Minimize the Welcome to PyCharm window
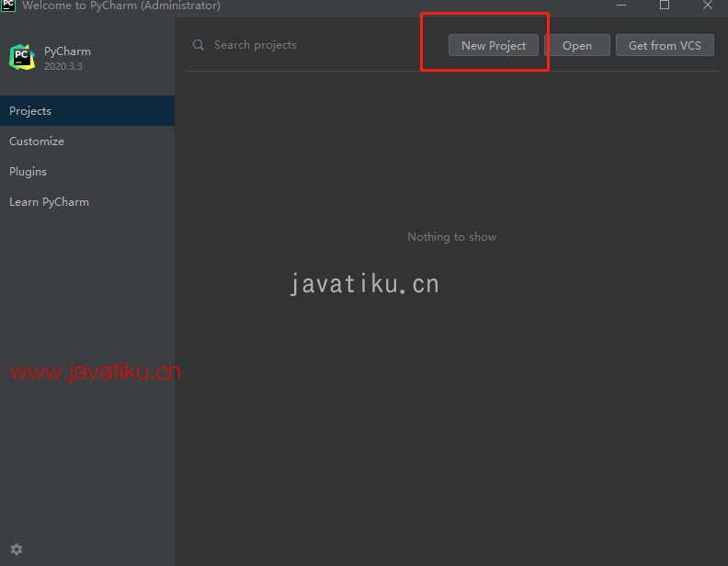728x566 pixels. tap(621, 6)
